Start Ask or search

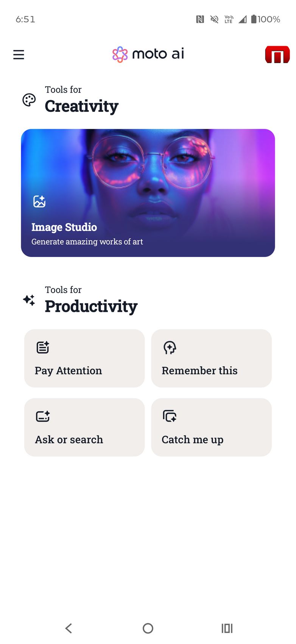click(84, 427)
